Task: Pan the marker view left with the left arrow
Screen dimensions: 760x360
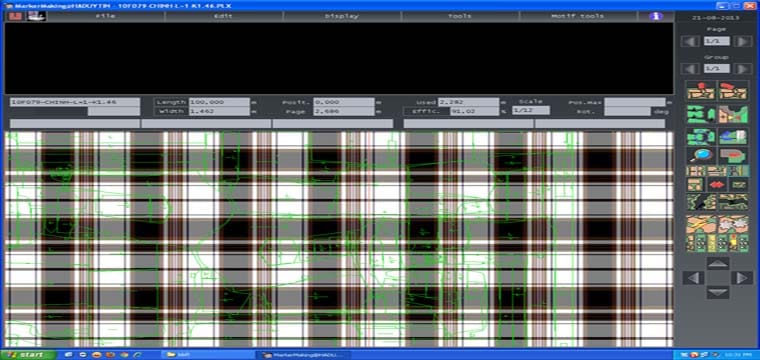Action: click(x=694, y=278)
